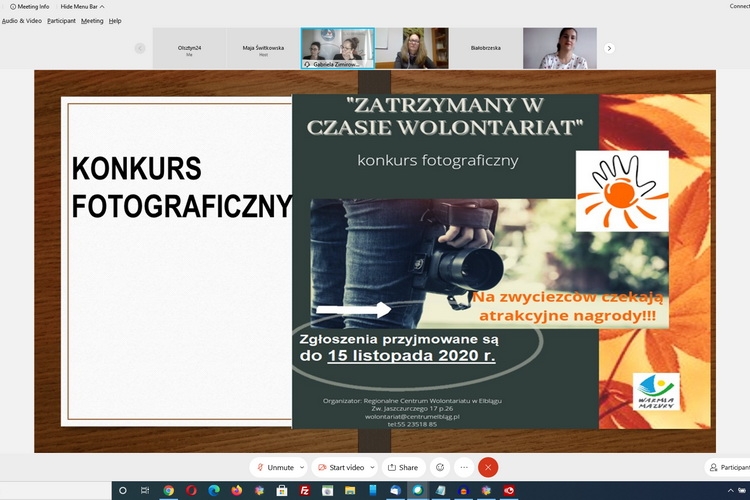Expand the audio options arrow beside Unmute
The height and width of the screenshot is (500, 750).
click(302, 467)
